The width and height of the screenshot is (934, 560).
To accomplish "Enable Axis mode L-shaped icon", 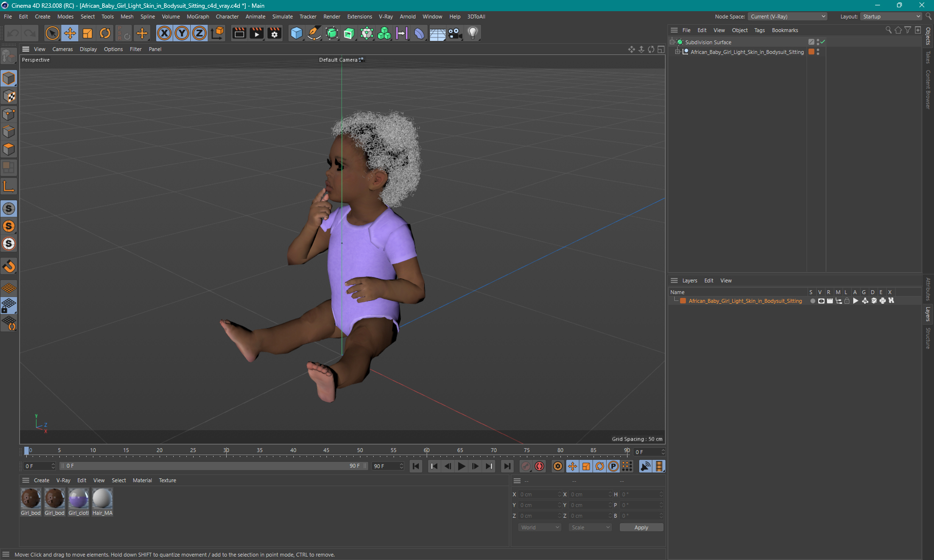I will pyautogui.click(x=9, y=186).
